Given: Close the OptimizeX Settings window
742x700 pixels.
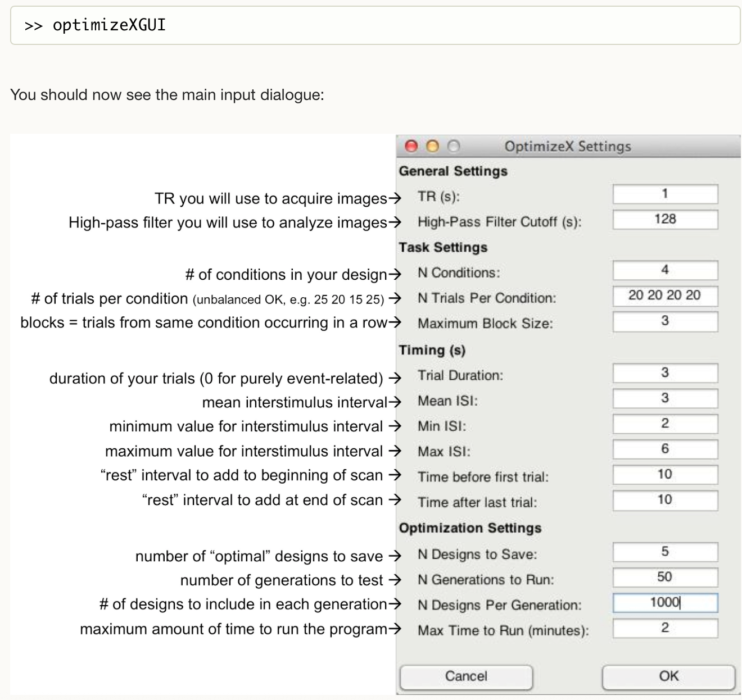Looking at the screenshot, I should coord(411,147).
